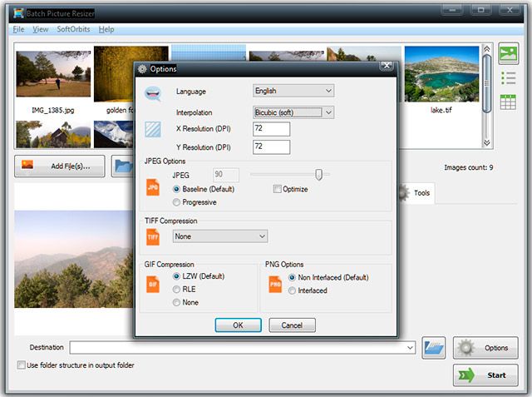The height and width of the screenshot is (397, 532).
Task: Switch to thumbnail view mode icon
Action: coord(507,54)
